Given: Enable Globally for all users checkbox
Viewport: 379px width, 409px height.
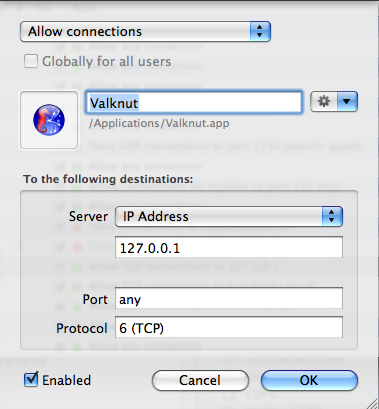Looking at the screenshot, I should click(x=31, y=61).
